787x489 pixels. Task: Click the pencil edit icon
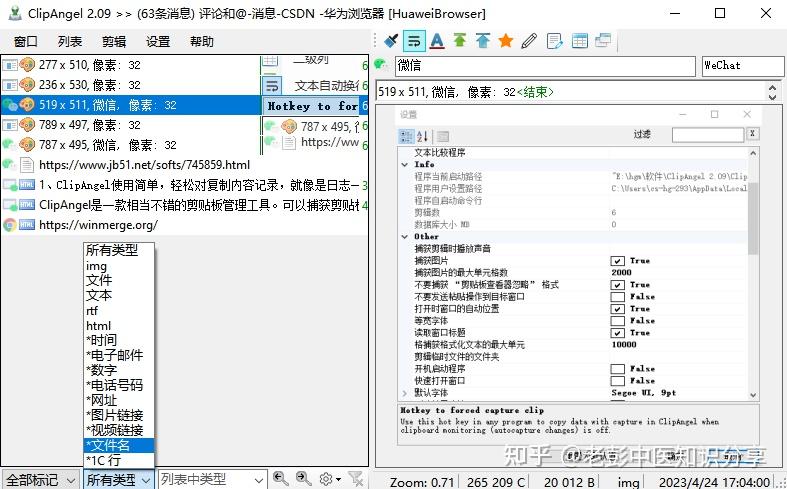click(x=529, y=41)
